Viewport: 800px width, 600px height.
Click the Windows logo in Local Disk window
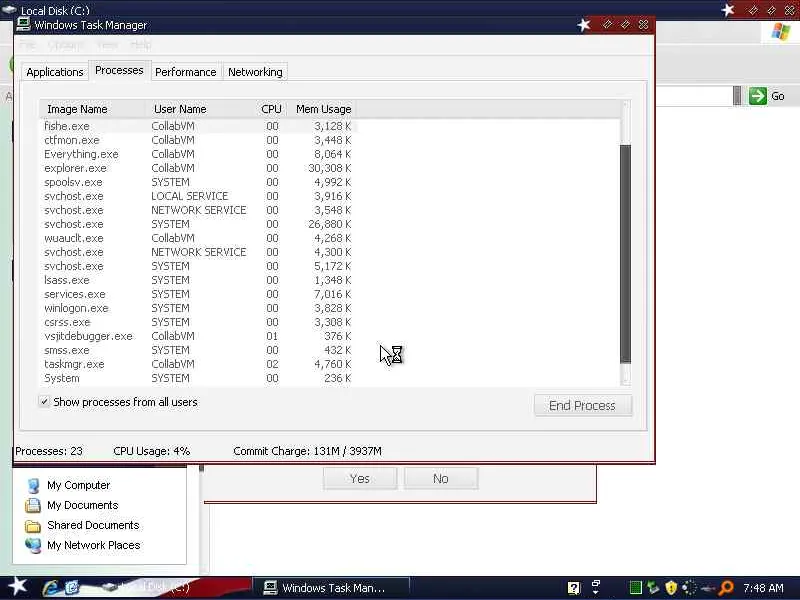(x=780, y=32)
